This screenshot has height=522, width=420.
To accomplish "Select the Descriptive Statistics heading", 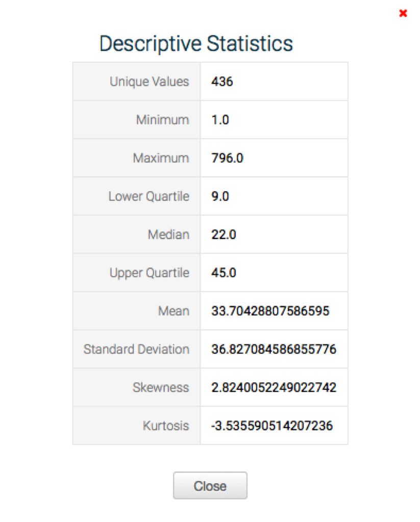I will pyautogui.click(x=196, y=44).
